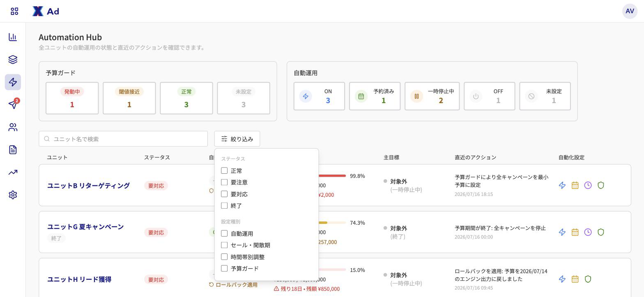
Task: Click lightning icon in ユニットB リターゲティング row
Action: 562,185
